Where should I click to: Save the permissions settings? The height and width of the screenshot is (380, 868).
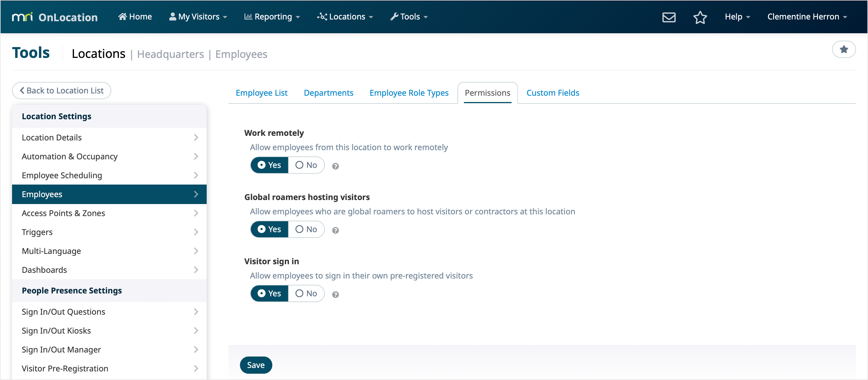pos(256,365)
